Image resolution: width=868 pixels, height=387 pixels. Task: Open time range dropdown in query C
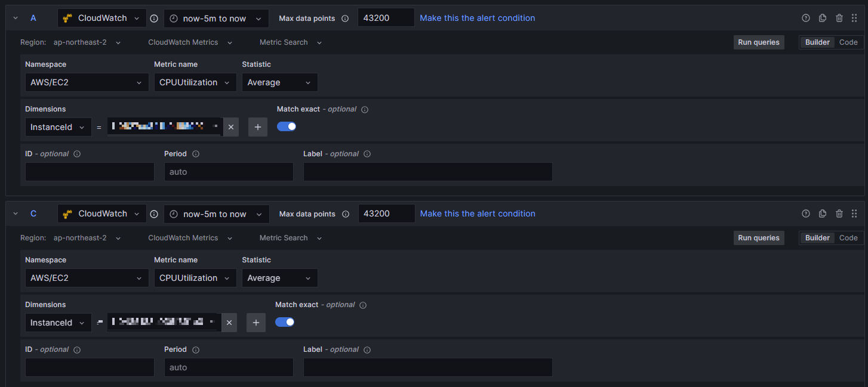[x=216, y=214]
